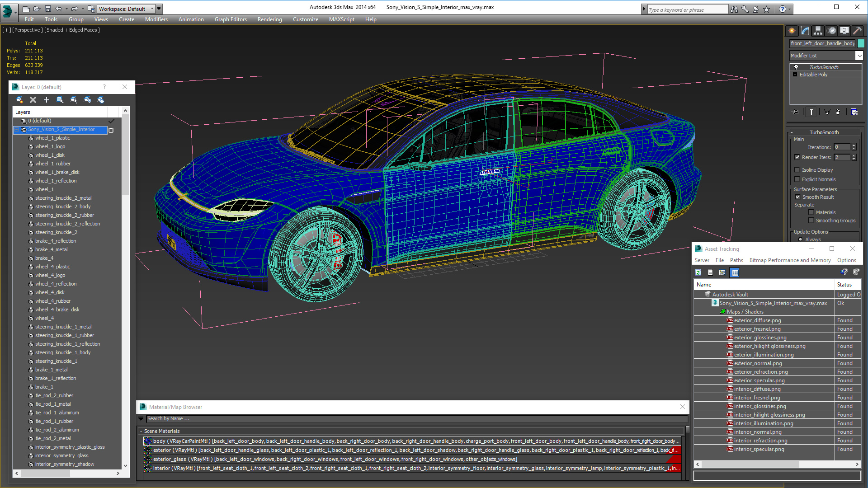
Task: Click the Search by Name field
Action: (416, 419)
